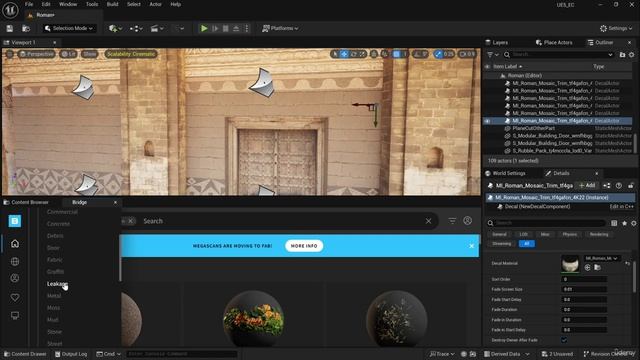
Task: Open the File menu
Action: point(29,4)
